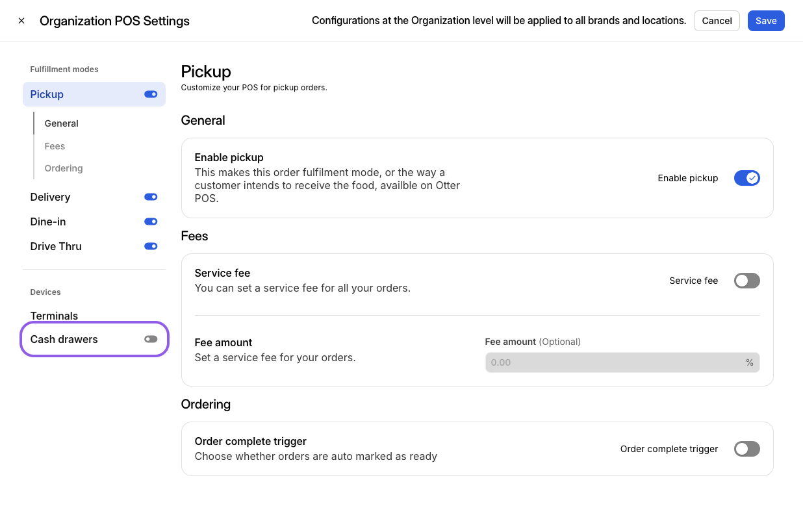Open the Delivery settings
This screenshot has width=803, height=532.
coord(50,197)
